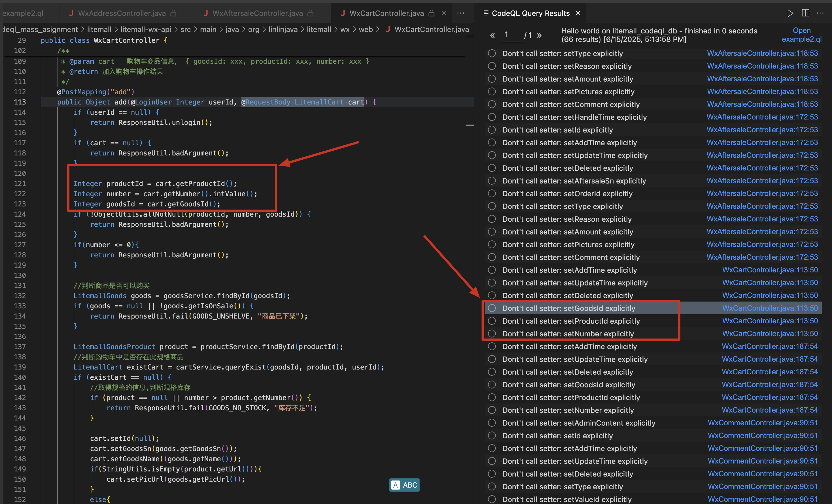832x504 pixels.
Task: Open the WxCommentController.java:90:51 link for setAdminContent
Action: click(763, 423)
